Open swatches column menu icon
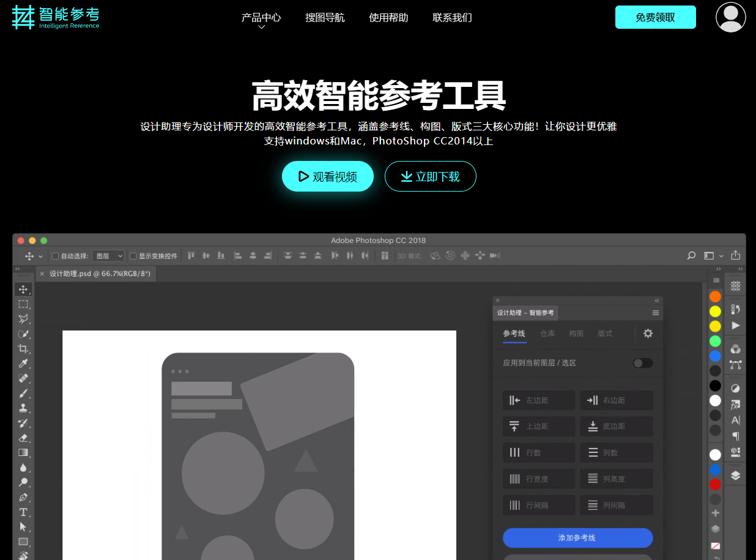Screen dimensions: 756x560 point(716,280)
